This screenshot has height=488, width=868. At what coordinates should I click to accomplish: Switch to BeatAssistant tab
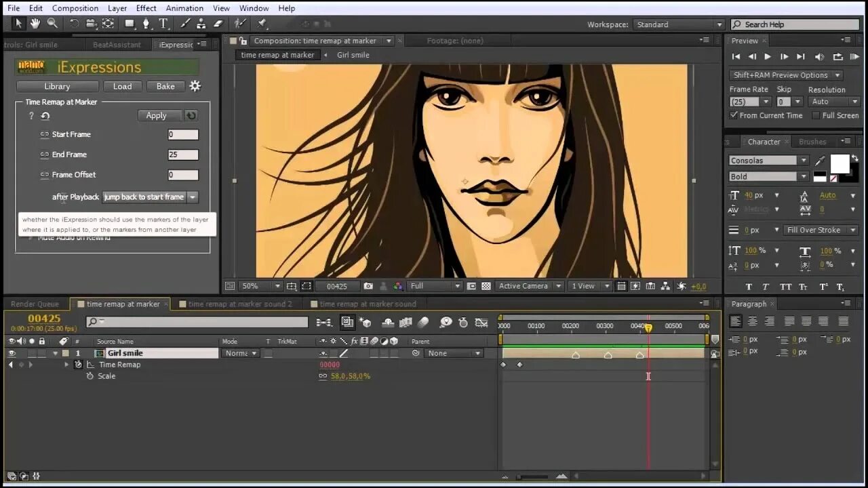pyautogui.click(x=117, y=45)
